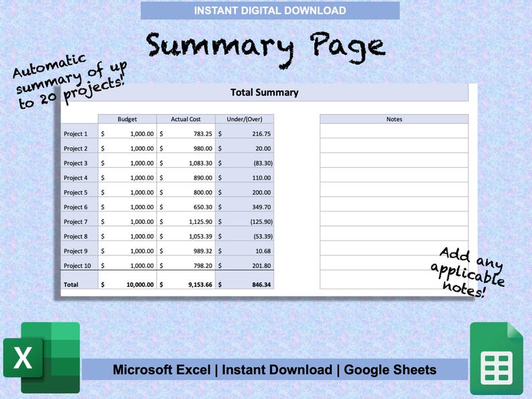Click the 890.00 actual cost cell
This screenshot has height=399, width=532.
point(186,175)
